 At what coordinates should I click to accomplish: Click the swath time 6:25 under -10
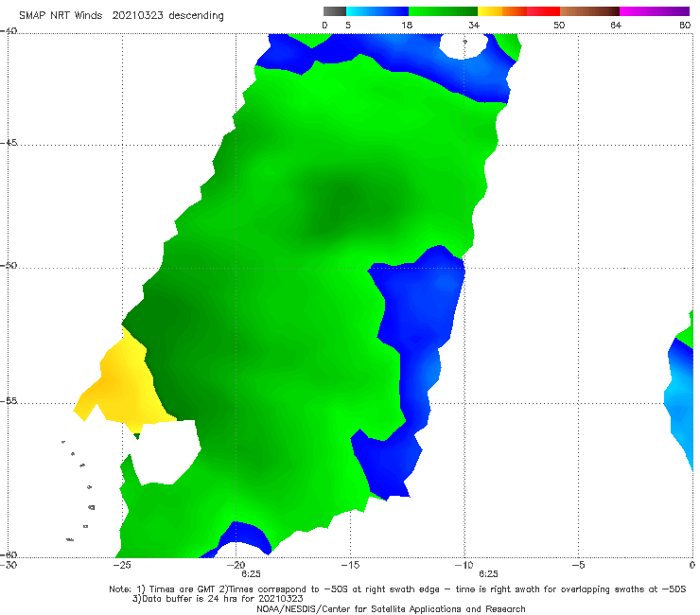pos(488,574)
